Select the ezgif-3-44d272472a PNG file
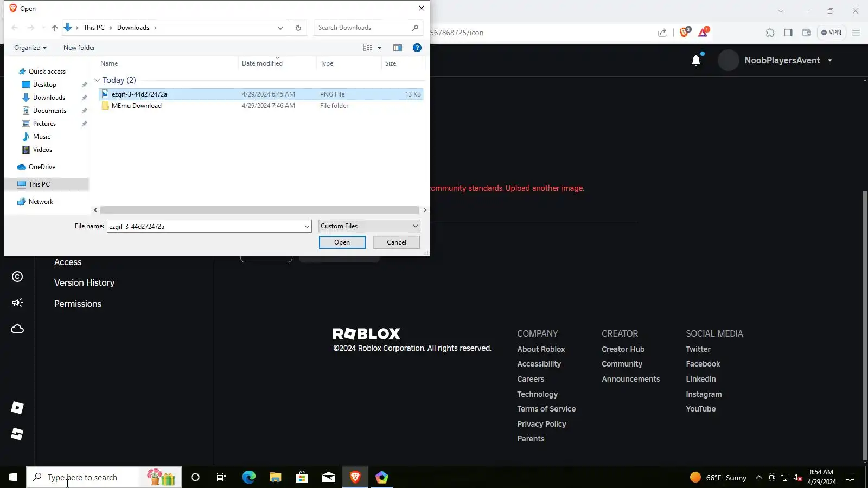The height and width of the screenshot is (488, 868). tap(261, 94)
